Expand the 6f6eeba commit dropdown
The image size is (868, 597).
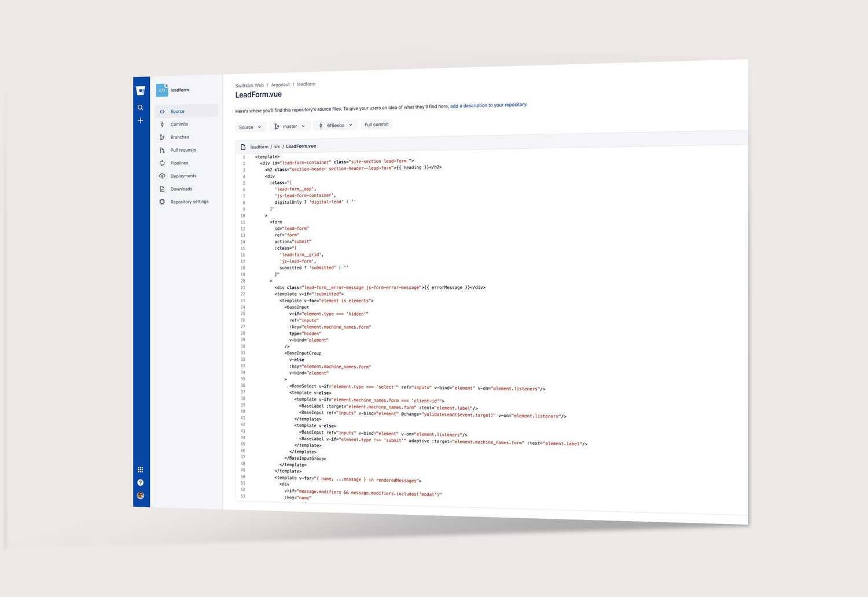point(336,125)
